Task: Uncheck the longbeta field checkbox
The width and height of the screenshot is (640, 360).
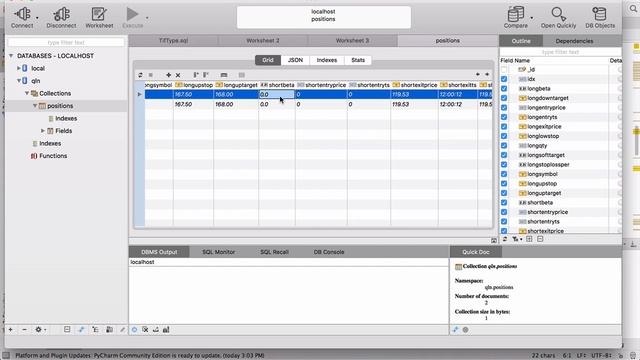Action: tap(504, 89)
